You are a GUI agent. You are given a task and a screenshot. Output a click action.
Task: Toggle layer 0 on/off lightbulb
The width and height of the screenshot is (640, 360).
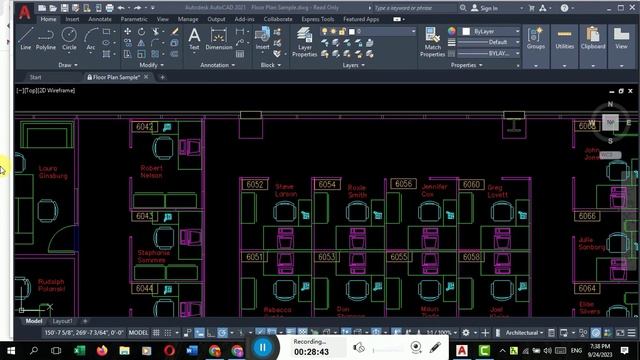pyautogui.click(x=324, y=31)
